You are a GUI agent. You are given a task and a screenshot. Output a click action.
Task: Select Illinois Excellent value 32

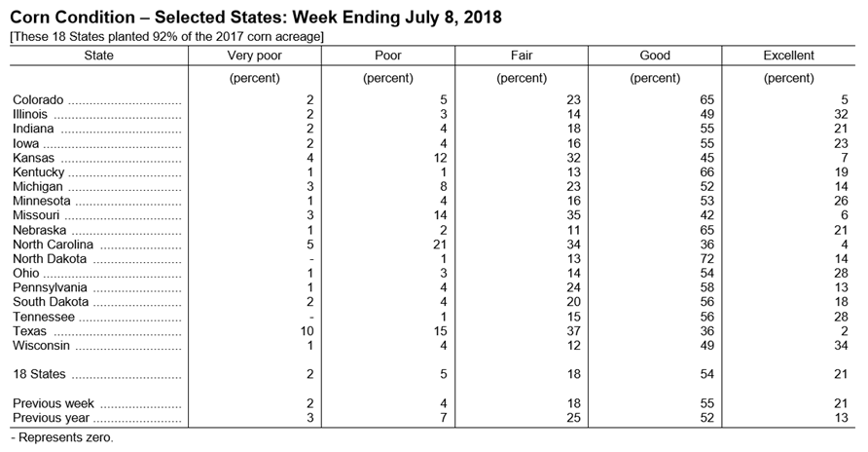pyautogui.click(x=841, y=114)
